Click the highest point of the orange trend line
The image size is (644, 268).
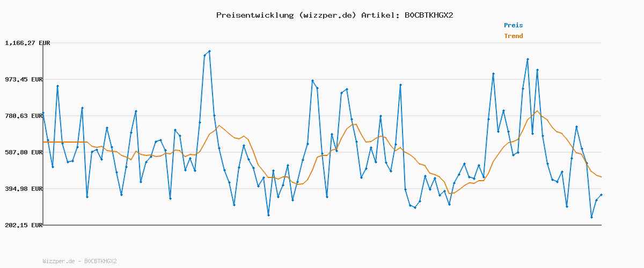coord(537,111)
